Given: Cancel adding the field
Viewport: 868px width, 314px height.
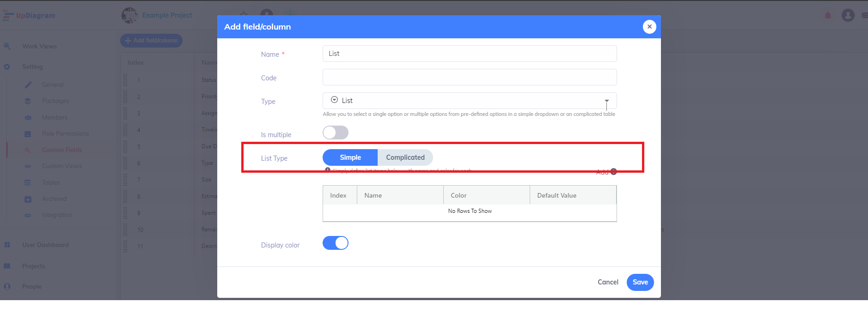Looking at the screenshot, I should tap(607, 282).
